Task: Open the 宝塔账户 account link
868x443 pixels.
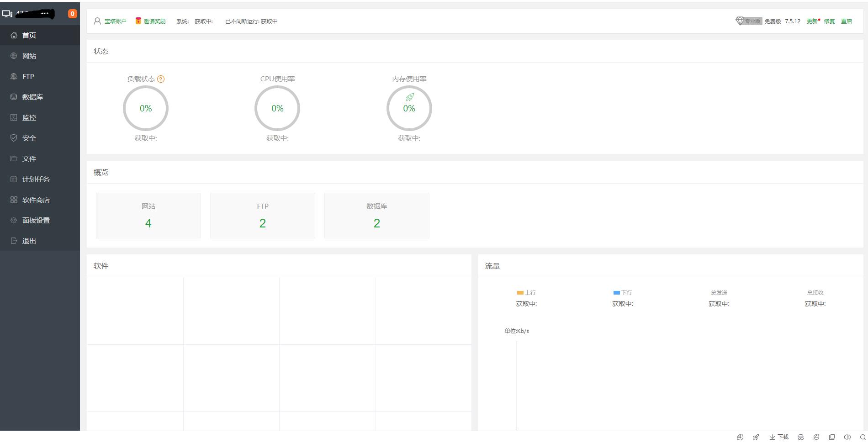Action: click(115, 21)
